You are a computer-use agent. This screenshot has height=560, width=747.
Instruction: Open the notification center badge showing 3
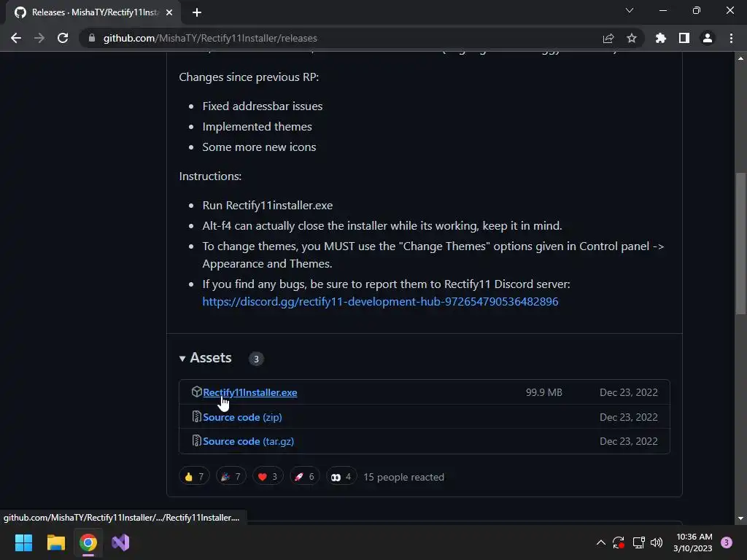pyautogui.click(x=727, y=542)
